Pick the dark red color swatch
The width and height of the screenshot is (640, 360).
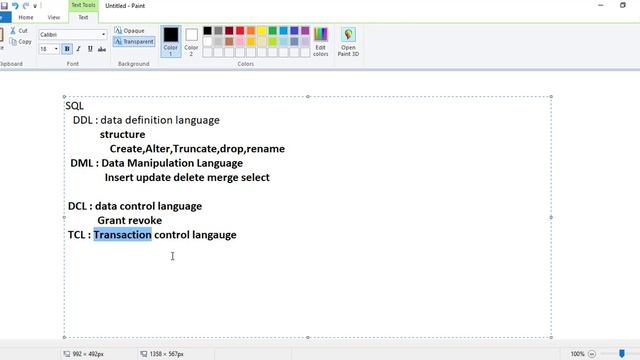229,31
